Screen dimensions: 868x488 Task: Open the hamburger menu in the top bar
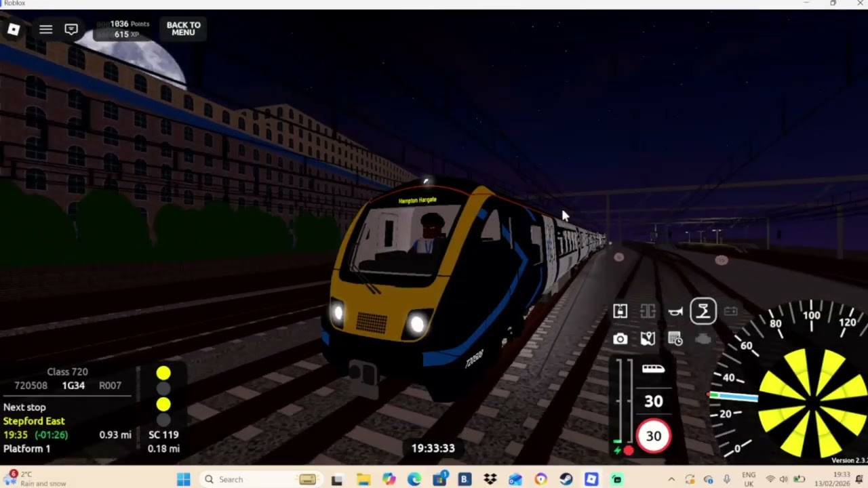tap(45, 29)
